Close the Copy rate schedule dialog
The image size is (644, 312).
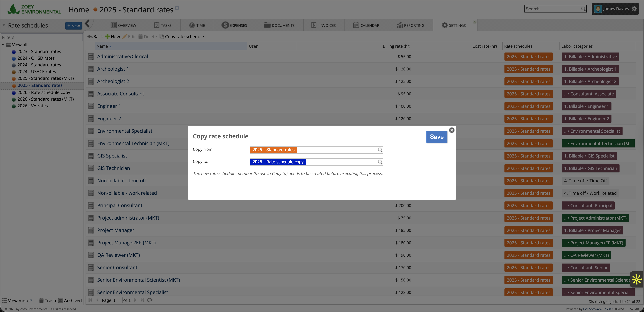click(x=451, y=130)
